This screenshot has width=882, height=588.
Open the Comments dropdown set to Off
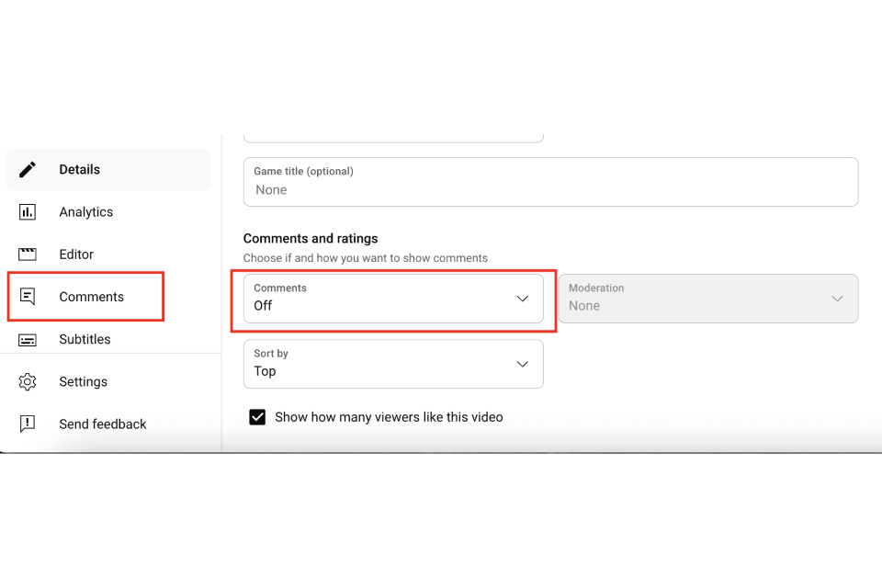[393, 299]
